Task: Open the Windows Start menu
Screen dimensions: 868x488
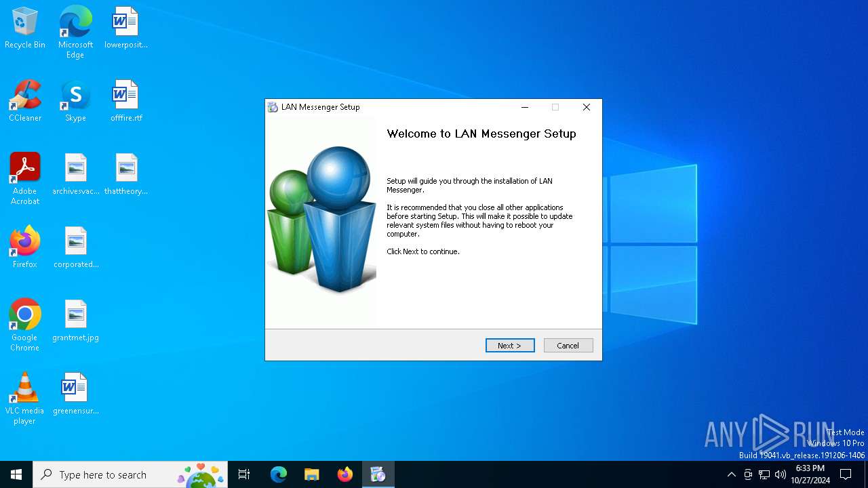Action: pos(16,474)
